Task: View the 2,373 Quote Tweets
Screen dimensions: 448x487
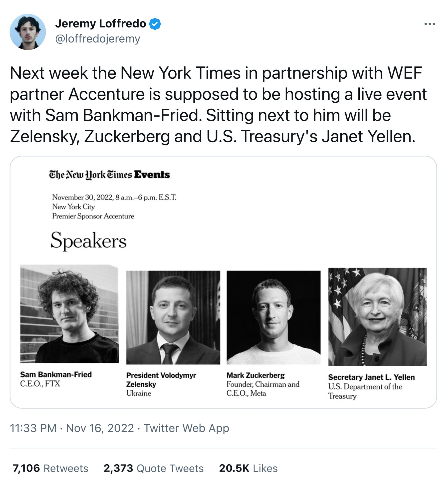Action: point(153,468)
